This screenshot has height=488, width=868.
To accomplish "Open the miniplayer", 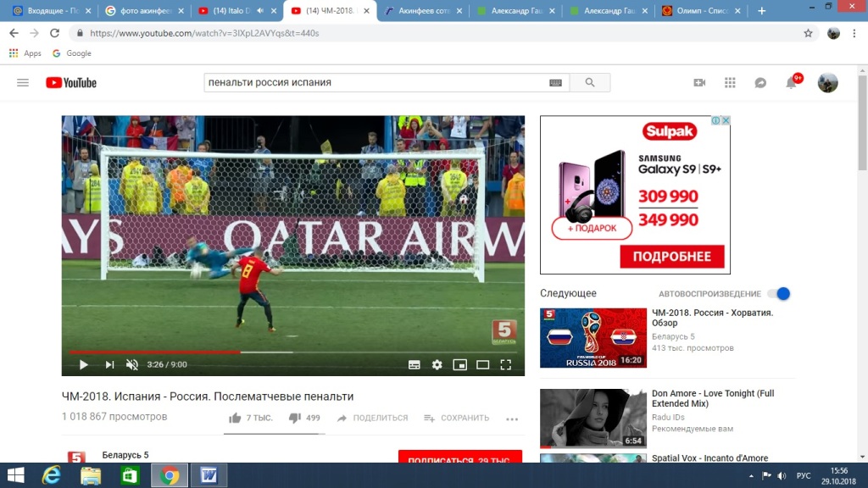I will point(460,364).
